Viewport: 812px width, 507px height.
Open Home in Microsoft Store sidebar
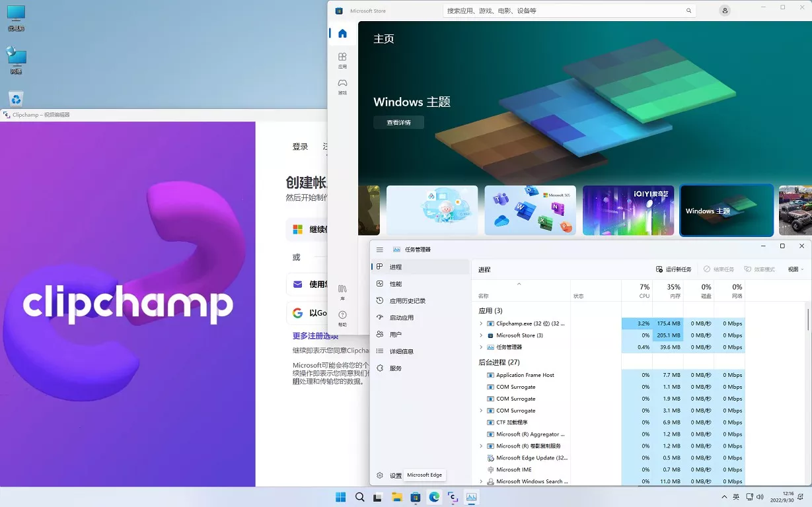click(342, 34)
